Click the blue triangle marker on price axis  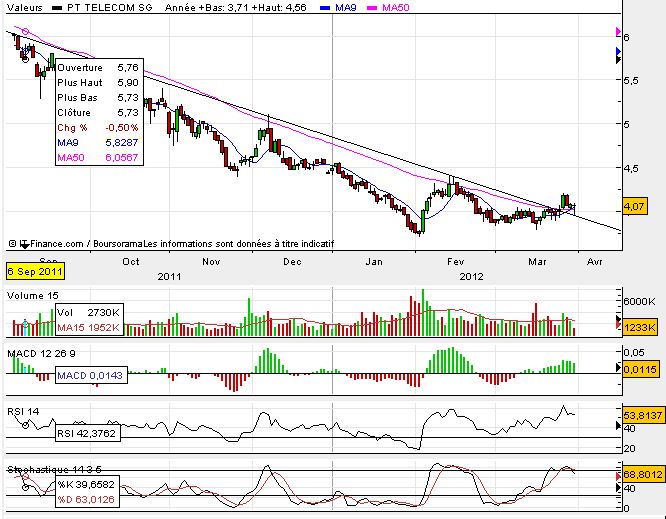click(x=618, y=51)
